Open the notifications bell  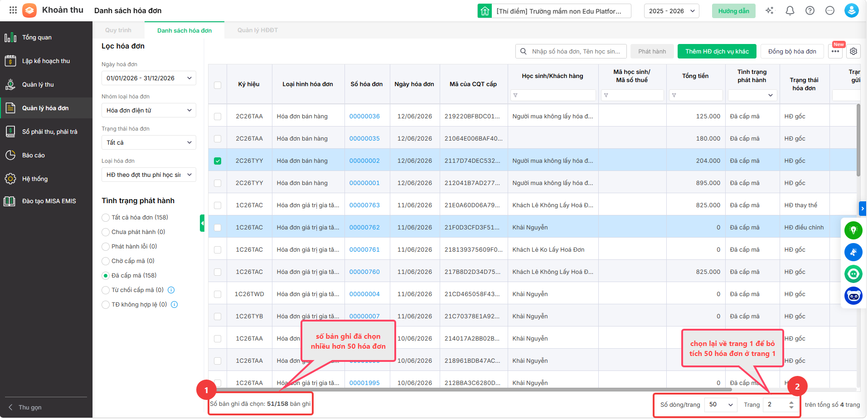click(x=790, y=10)
